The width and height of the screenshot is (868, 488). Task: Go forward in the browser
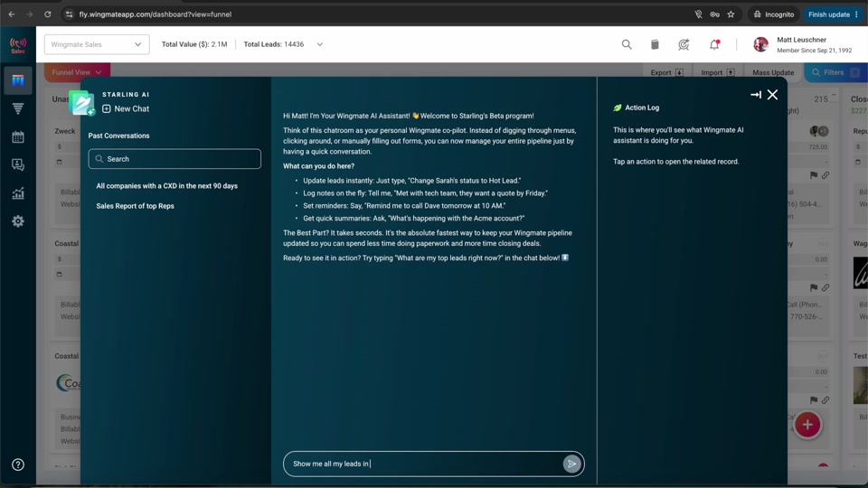click(29, 14)
